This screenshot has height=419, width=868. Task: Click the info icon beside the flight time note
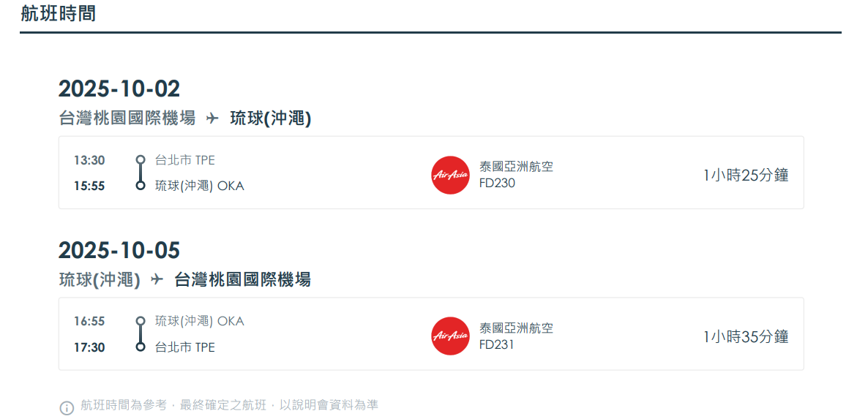coord(67,408)
